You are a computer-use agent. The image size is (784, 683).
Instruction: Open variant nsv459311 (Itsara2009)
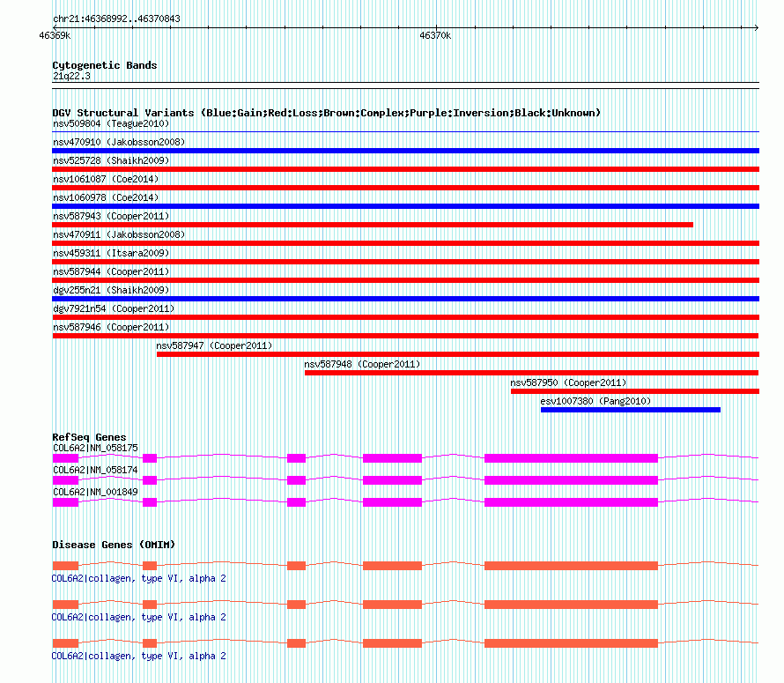point(111,253)
